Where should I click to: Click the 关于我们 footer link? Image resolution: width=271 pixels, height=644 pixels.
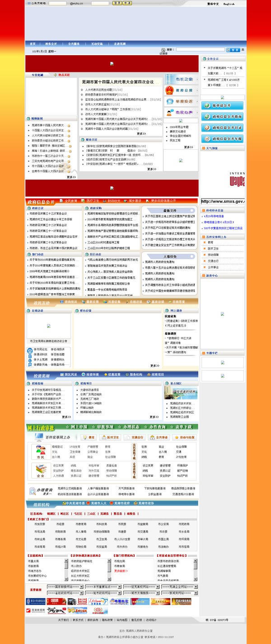pyautogui.click(x=64, y=620)
